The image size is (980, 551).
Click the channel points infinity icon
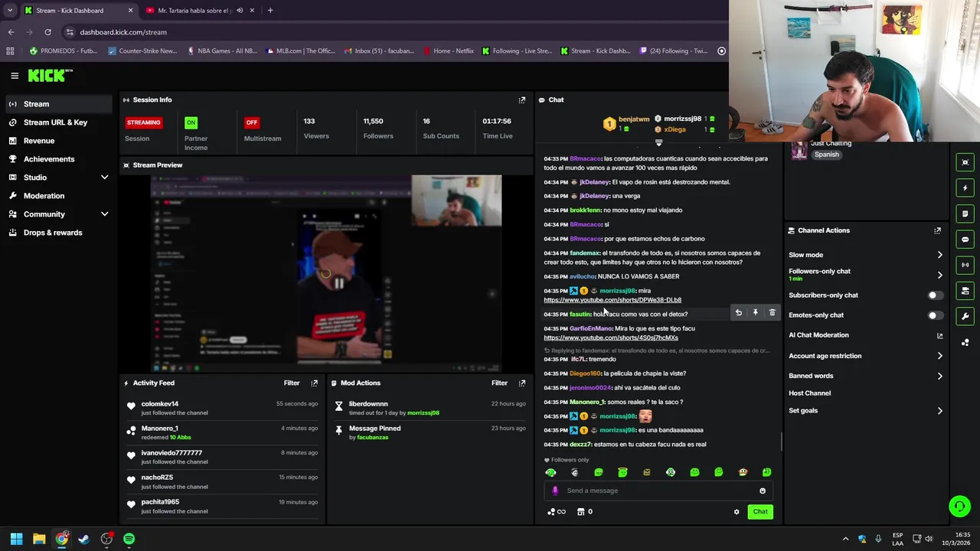(x=557, y=512)
